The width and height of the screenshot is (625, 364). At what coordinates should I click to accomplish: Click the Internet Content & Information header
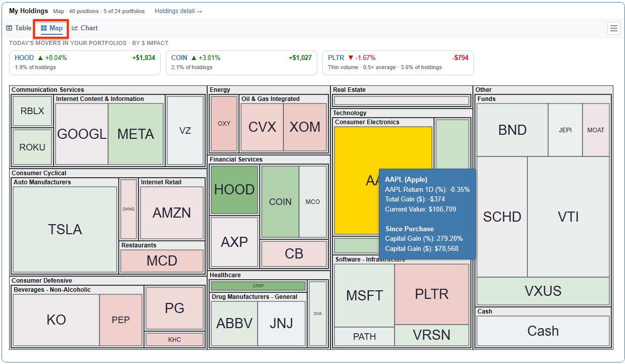[100, 99]
